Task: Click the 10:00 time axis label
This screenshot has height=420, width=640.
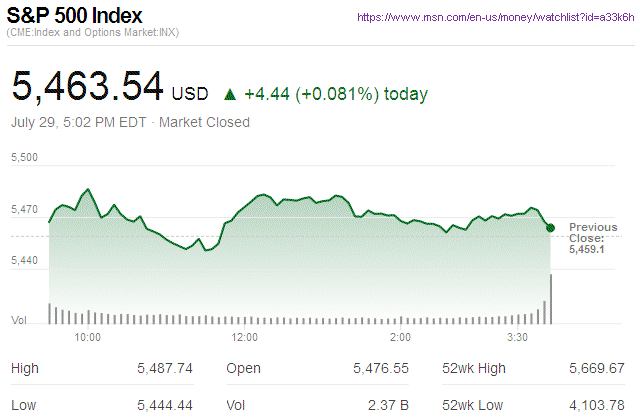Action: [88, 337]
